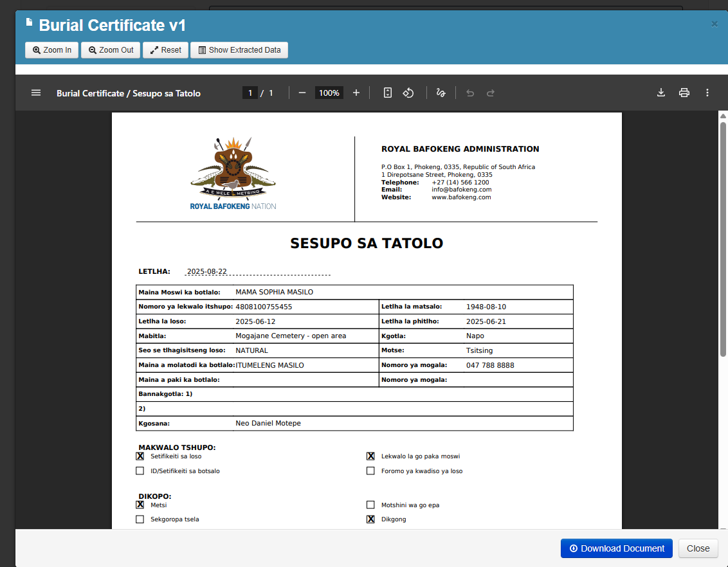Download the PDF using toolbar icon

[660, 93]
